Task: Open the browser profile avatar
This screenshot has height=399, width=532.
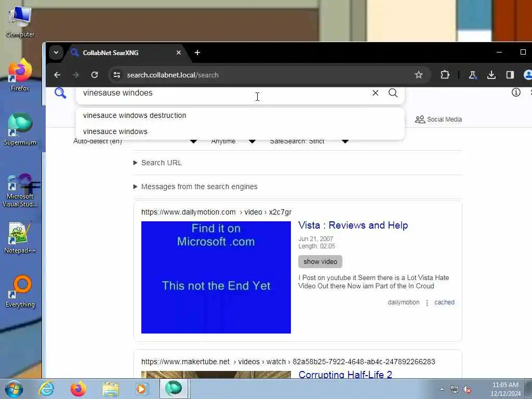Action: coord(528,75)
